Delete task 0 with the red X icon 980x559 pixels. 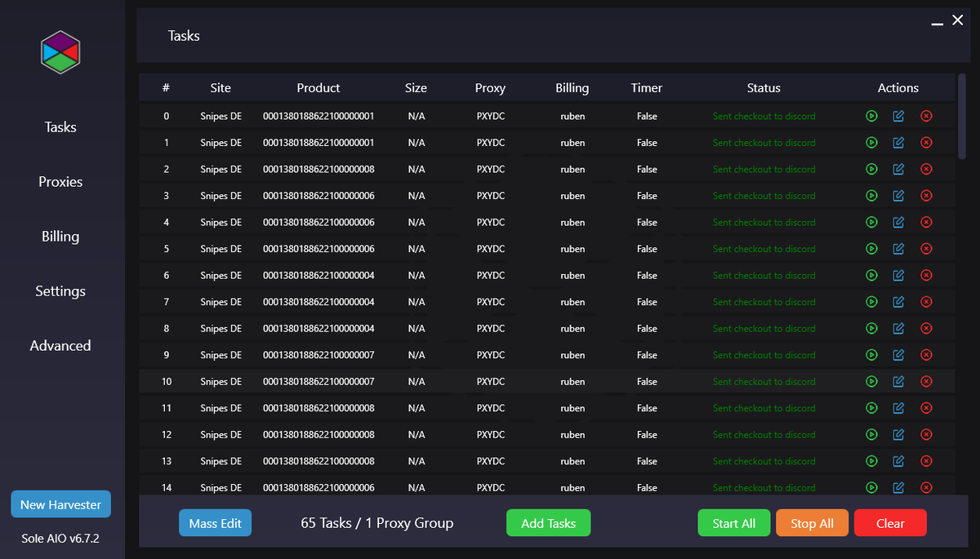click(926, 116)
